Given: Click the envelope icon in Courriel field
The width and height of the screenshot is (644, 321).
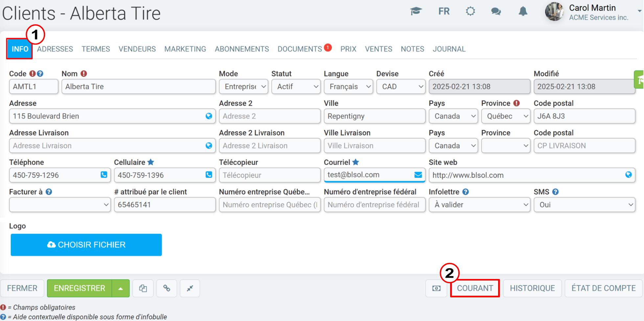Looking at the screenshot, I should point(418,175).
